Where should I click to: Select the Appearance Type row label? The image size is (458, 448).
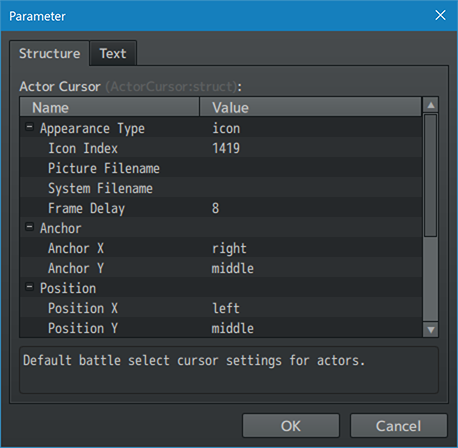click(x=92, y=129)
